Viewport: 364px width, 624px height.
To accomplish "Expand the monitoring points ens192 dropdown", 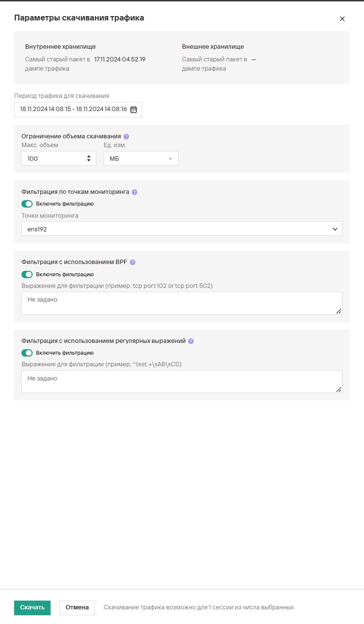I will [182, 229].
